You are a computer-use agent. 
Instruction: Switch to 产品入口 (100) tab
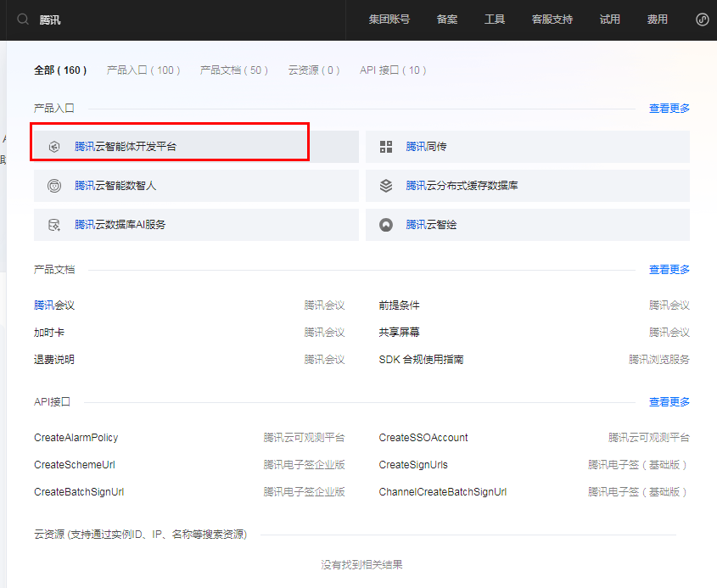point(143,70)
